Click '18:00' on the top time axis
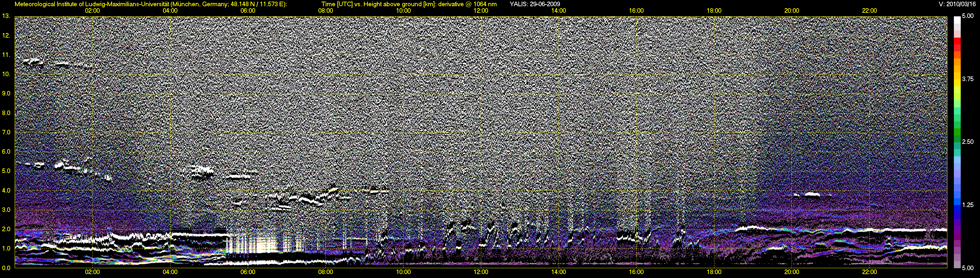The image size is (980, 278). (x=714, y=11)
